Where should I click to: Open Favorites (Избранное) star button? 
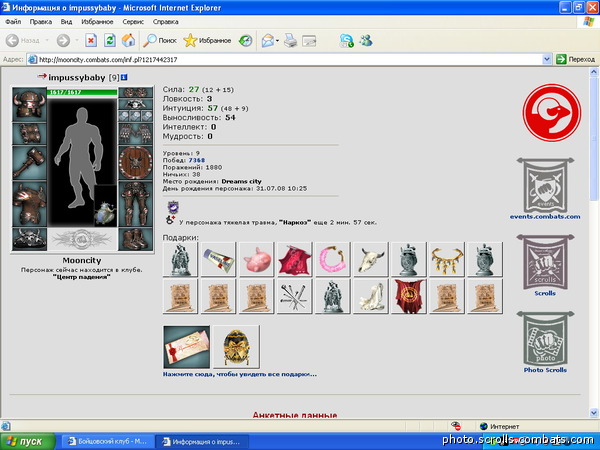[x=207, y=40]
